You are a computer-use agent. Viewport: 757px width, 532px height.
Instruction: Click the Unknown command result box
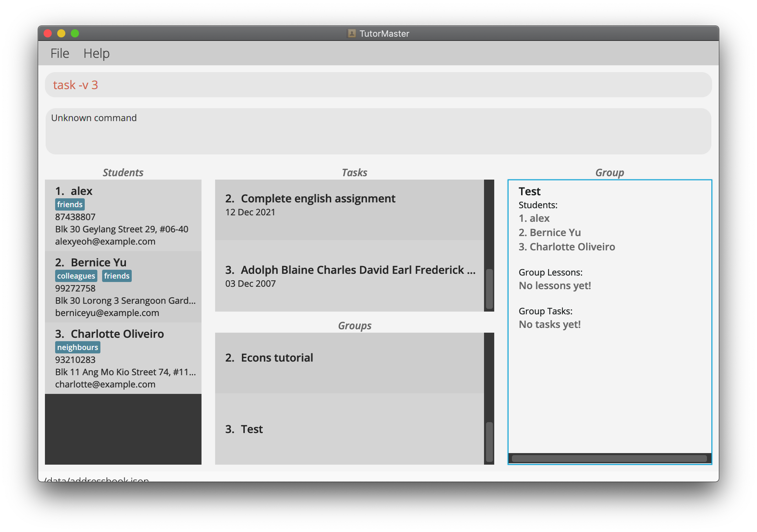(378, 131)
